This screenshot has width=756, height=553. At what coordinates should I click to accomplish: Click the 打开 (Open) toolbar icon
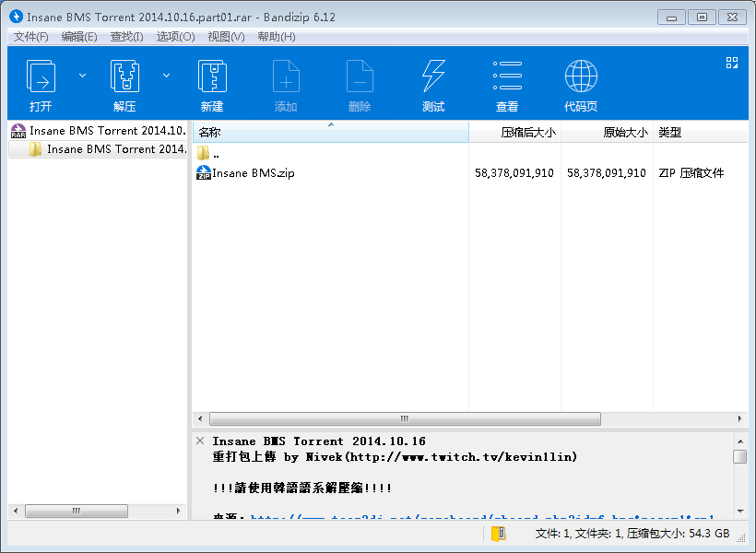pos(41,76)
